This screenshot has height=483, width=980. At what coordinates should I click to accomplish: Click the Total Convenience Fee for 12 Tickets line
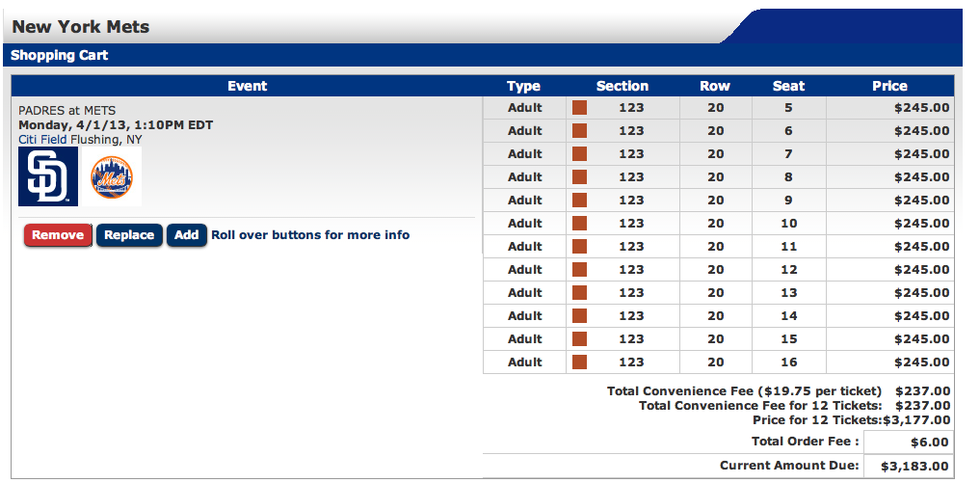pyautogui.click(x=794, y=406)
